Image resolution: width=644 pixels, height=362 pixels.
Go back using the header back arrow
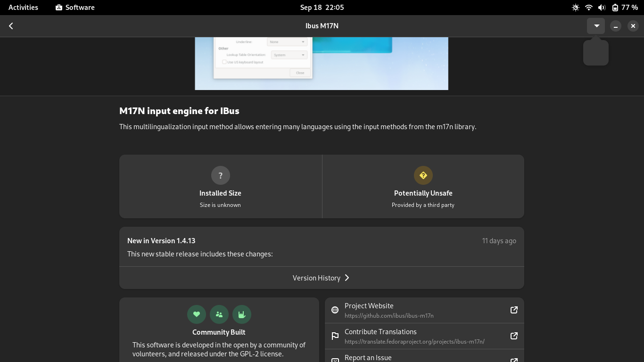(11, 26)
